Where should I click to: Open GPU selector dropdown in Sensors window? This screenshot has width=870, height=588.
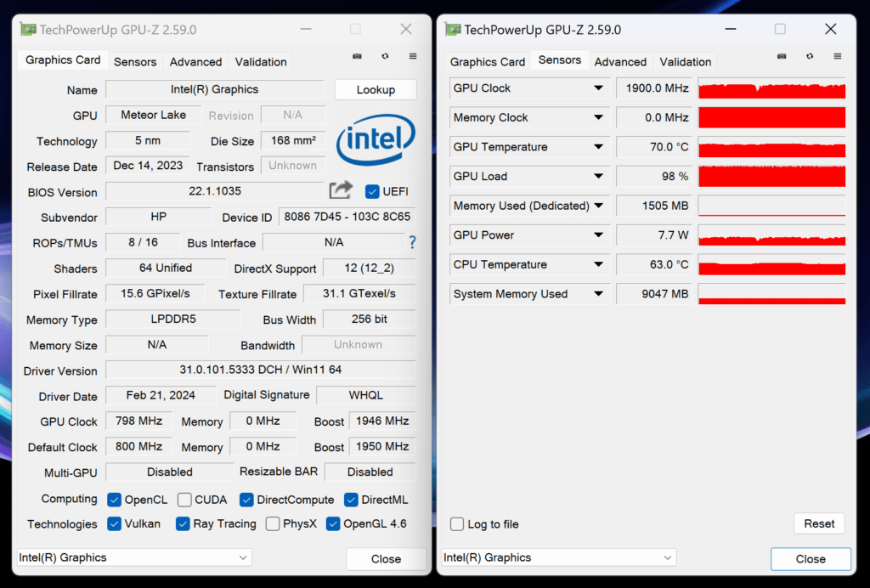coord(559,557)
